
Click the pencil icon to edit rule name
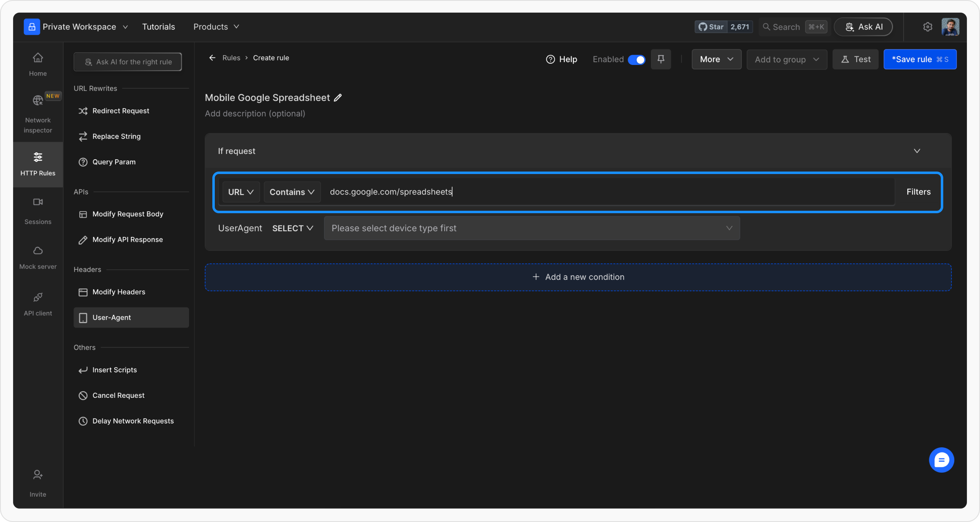338,98
